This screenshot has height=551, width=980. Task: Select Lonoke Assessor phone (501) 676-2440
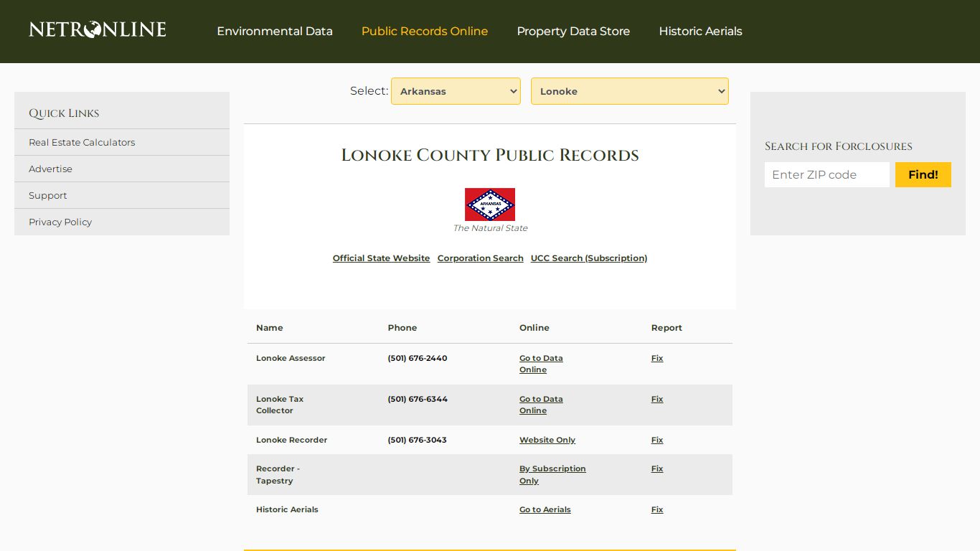(418, 358)
